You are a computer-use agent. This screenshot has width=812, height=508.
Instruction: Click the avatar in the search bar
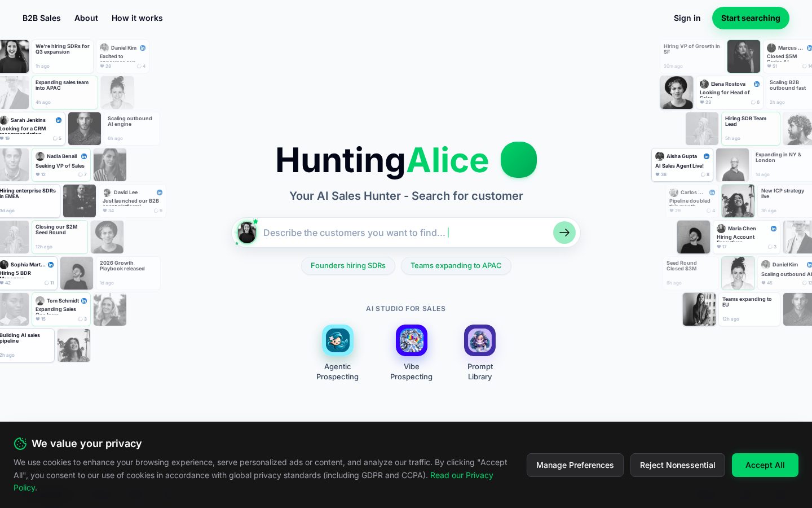coord(247,233)
